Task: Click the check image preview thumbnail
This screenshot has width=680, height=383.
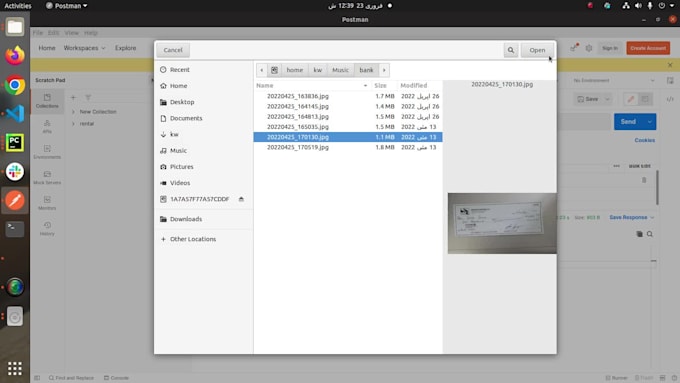Action: (x=502, y=223)
